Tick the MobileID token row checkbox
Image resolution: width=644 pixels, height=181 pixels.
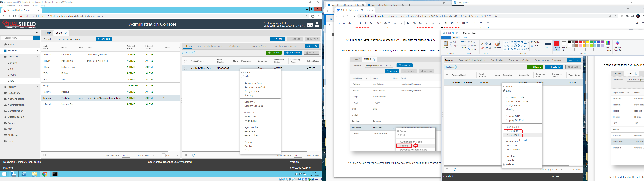pos(185,68)
